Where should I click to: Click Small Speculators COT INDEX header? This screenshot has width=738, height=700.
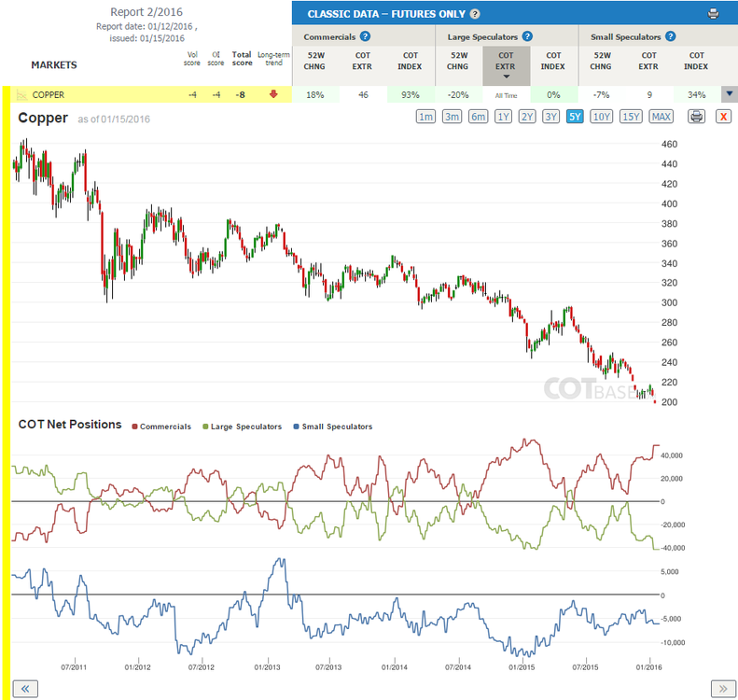696,61
